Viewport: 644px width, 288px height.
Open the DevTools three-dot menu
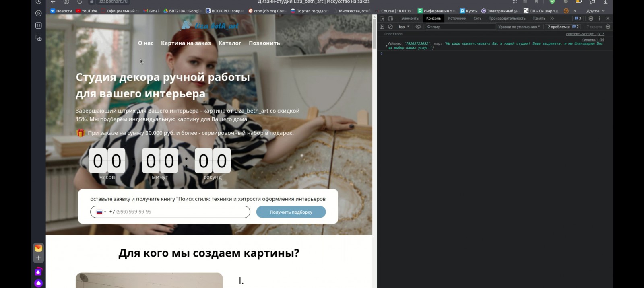pyautogui.click(x=599, y=19)
